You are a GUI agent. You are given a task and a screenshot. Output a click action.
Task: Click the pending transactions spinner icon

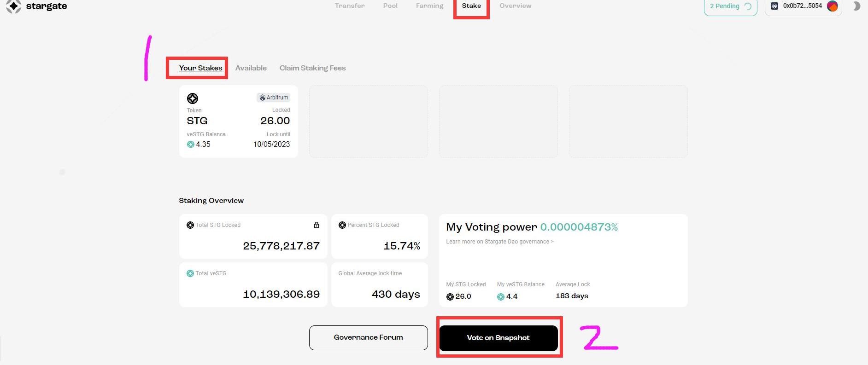pyautogui.click(x=748, y=6)
